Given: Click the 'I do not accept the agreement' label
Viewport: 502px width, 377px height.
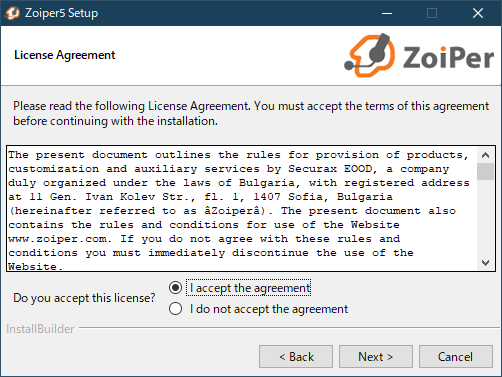Looking at the screenshot, I should click(x=269, y=309).
